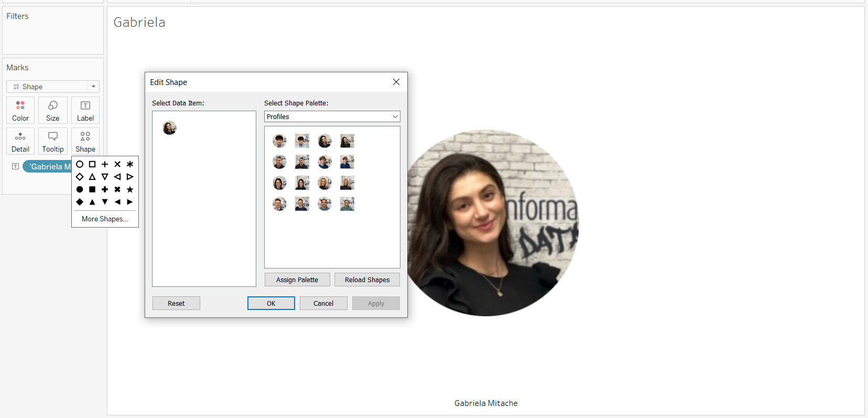Select the data item thumbnail under Select Data Item
This screenshot has width=868, height=418.
click(169, 127)
